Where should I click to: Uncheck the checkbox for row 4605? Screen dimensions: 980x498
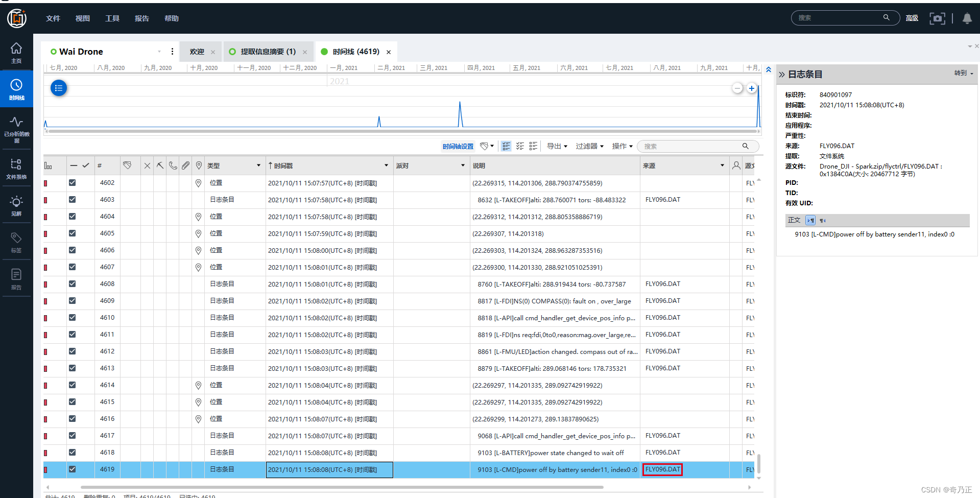pyautogui.click(x=72, y=233)
